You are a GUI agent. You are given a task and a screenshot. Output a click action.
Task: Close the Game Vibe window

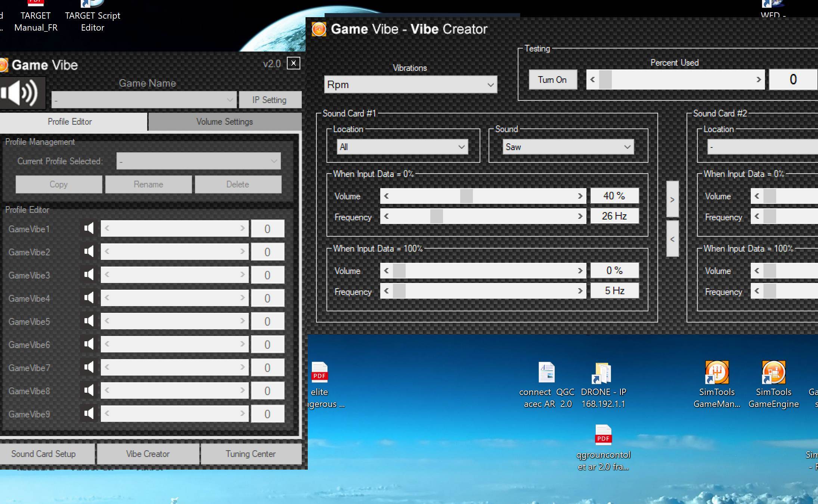(x=294, y=63)
